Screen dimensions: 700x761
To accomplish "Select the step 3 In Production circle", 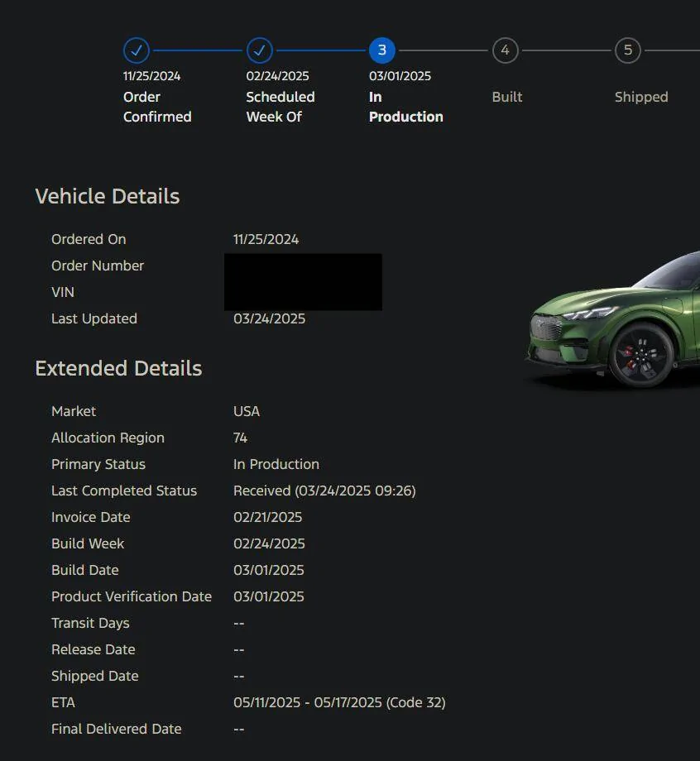I will point(382,50).
